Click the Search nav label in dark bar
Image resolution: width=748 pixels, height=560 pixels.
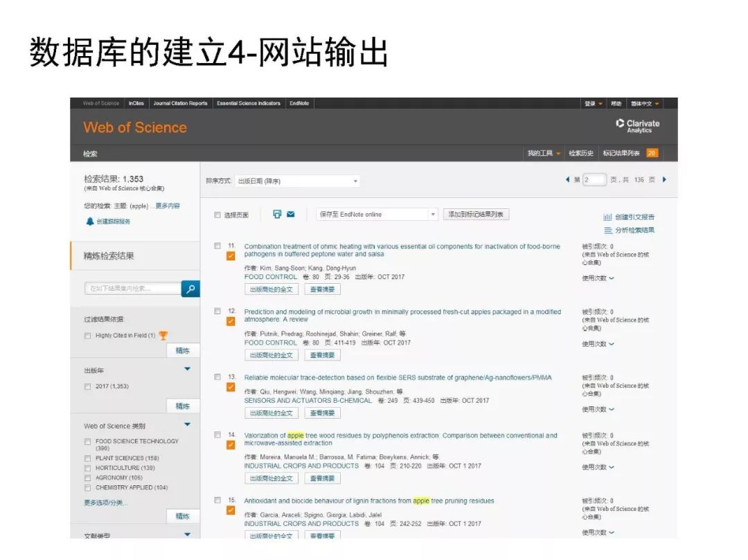coord(90,154)
